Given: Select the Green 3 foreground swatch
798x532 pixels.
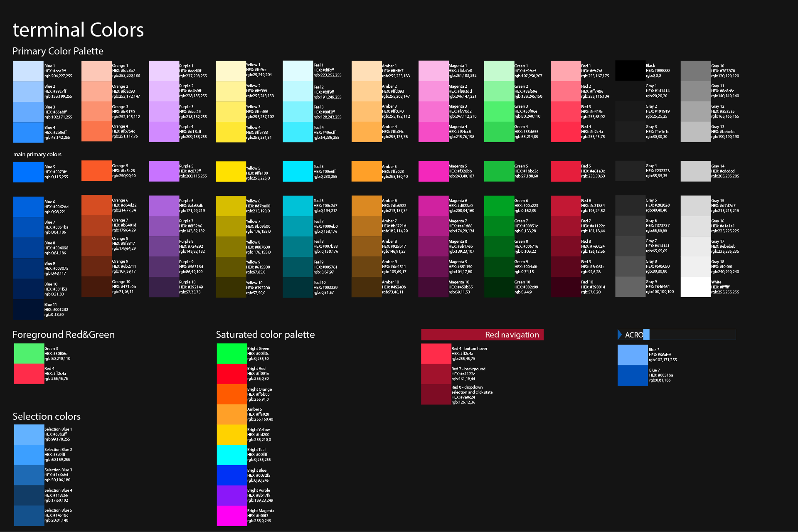Looking at the screenshot, I should coord(28,354).
